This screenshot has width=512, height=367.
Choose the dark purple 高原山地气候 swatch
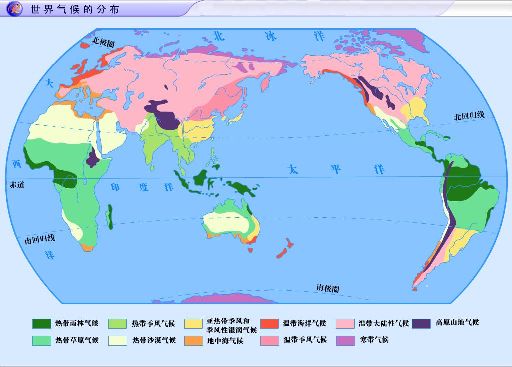point(421,324)
